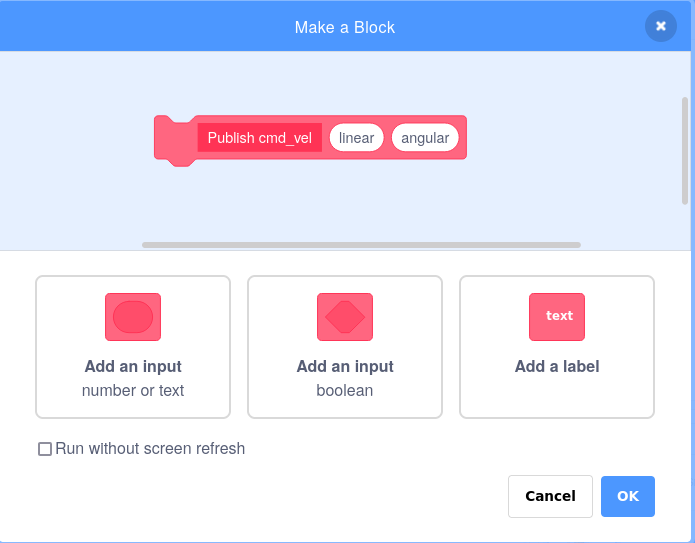Click the 'Make a Block' title bar text
Image resolution: width=695 pixels, height=543 pixels.
pyautogui.click(x=345, y=27)
